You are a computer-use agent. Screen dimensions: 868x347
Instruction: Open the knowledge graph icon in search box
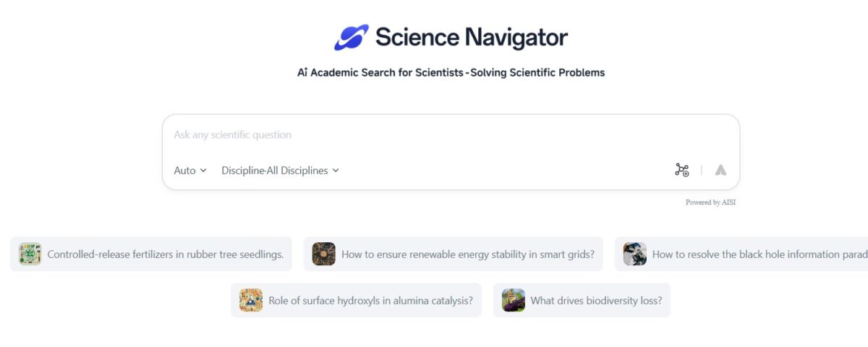(682, 170)
